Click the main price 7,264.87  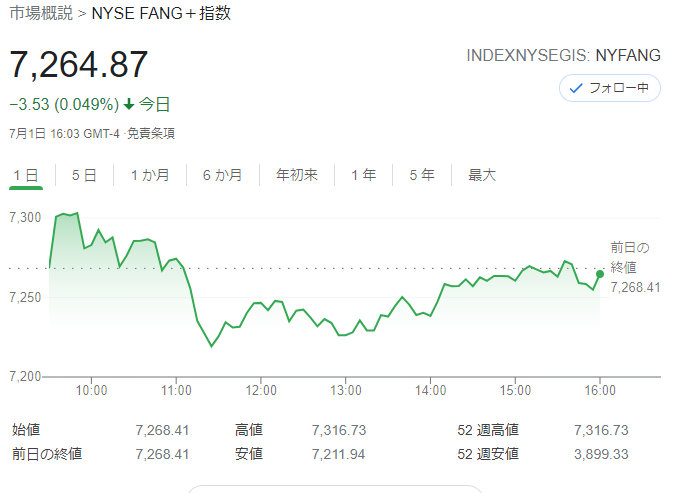[x=79, y=64]
